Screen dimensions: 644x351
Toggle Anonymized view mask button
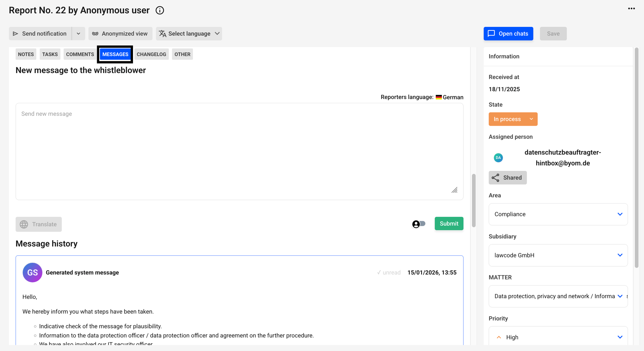pyautogui.click(x=120, y=34)
